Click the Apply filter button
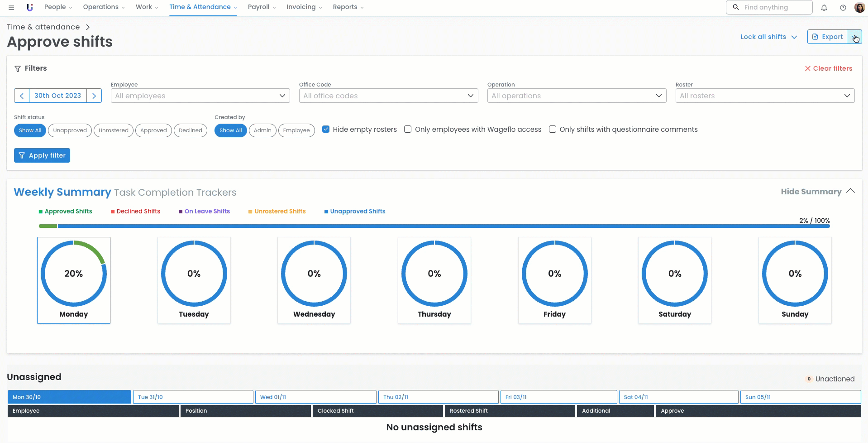The image size is (868, 443). (x=42, y=155)
